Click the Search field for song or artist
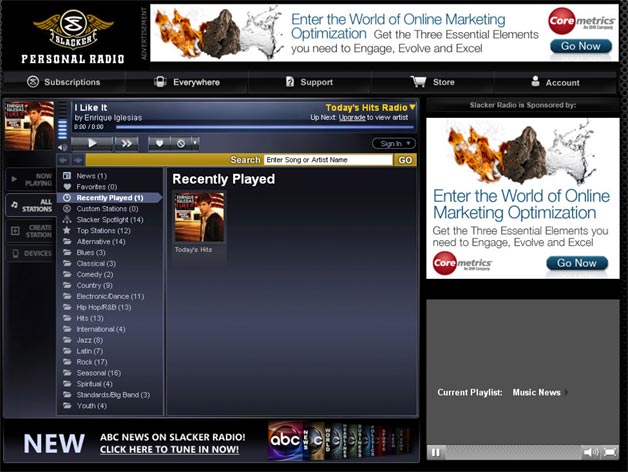 [x=328, y=160]
